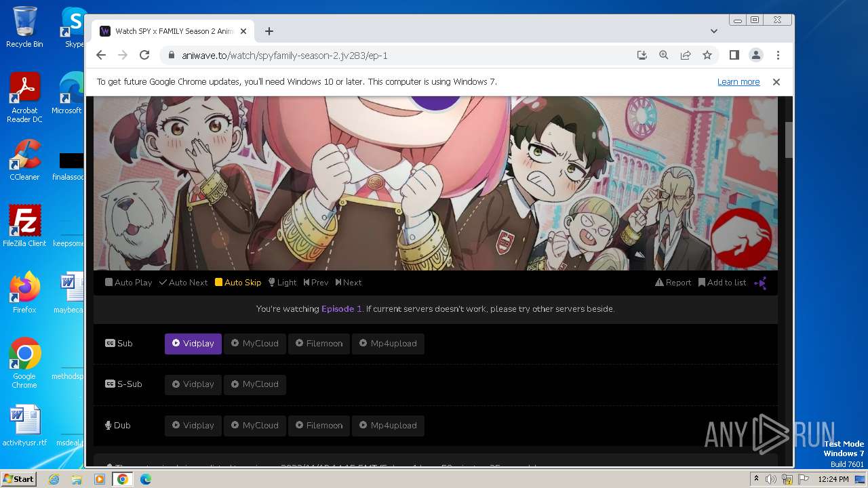The image size is (868, 488).
Task: Click the purple share icon beside Add to list
Action: 761,283
